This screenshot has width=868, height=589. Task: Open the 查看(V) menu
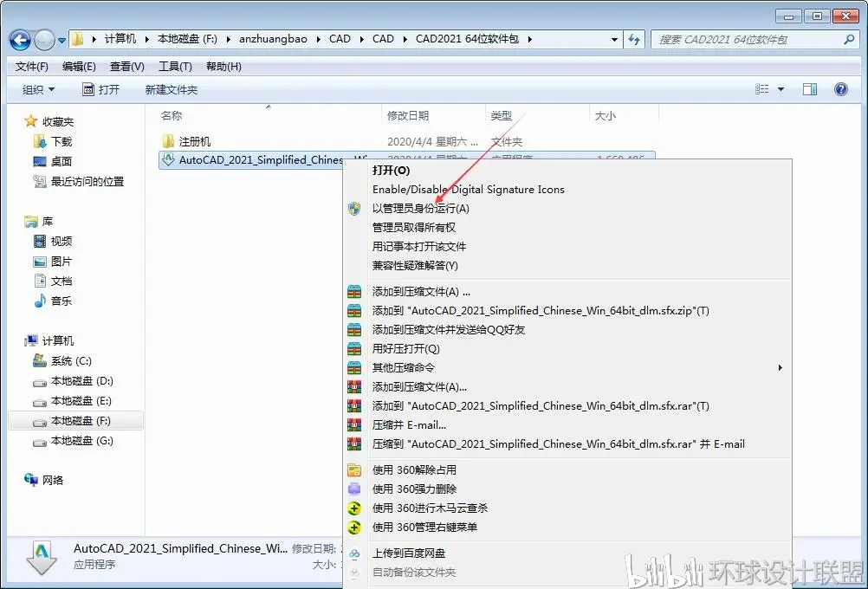[x=127, y=67]
